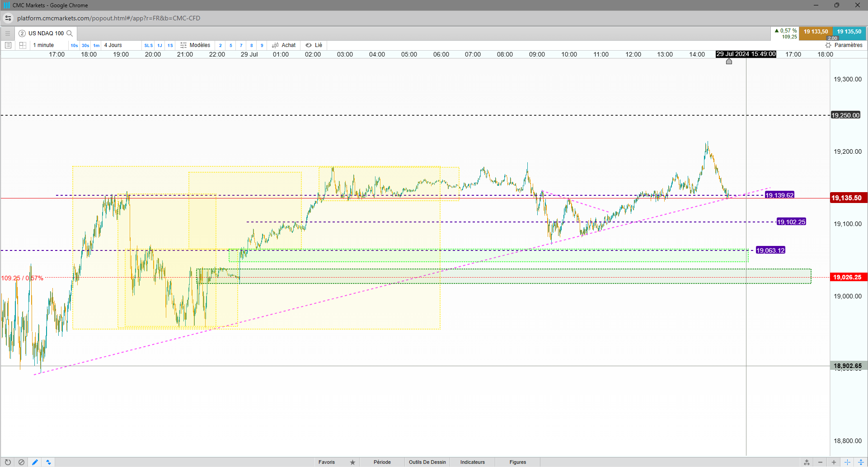Click the search magnifier next to US NDAQ 100
Screen dimensions: 868x467
pyautogui.click(x=70, y=33)
